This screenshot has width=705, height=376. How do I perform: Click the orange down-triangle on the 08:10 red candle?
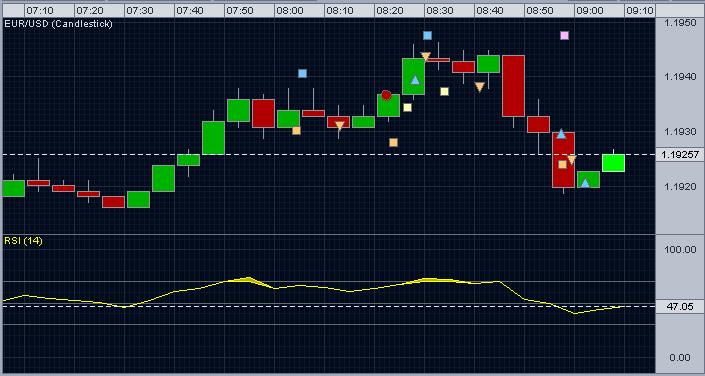(x=339, y=126)
